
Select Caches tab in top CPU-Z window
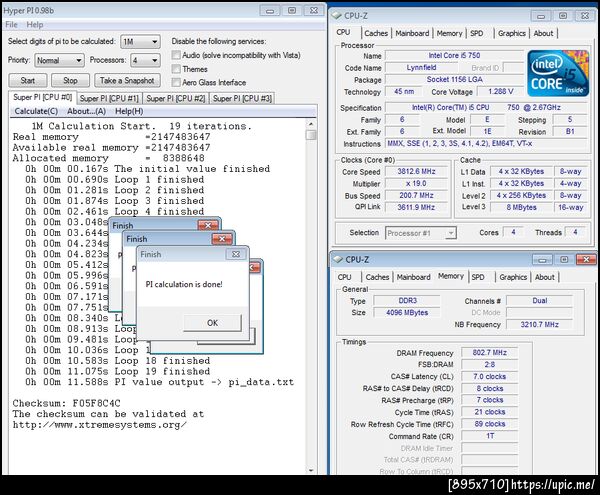click(x=376, y=33)
